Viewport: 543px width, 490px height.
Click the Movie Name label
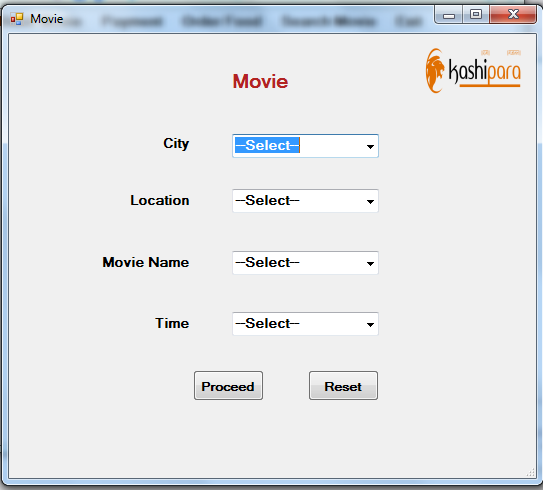145,262
